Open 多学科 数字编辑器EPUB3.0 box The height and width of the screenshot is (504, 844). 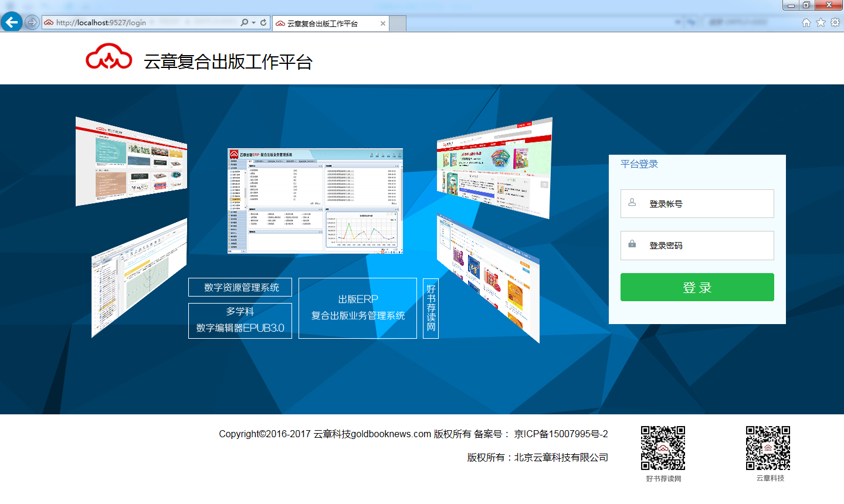[x=240, y=321]
